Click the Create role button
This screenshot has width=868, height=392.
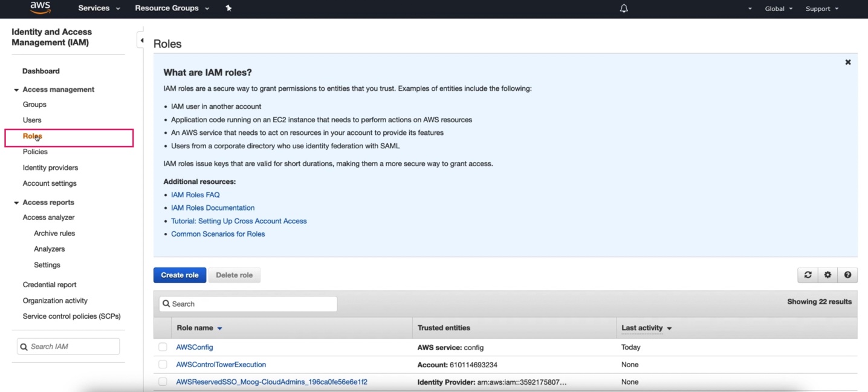tap(180, 275)
